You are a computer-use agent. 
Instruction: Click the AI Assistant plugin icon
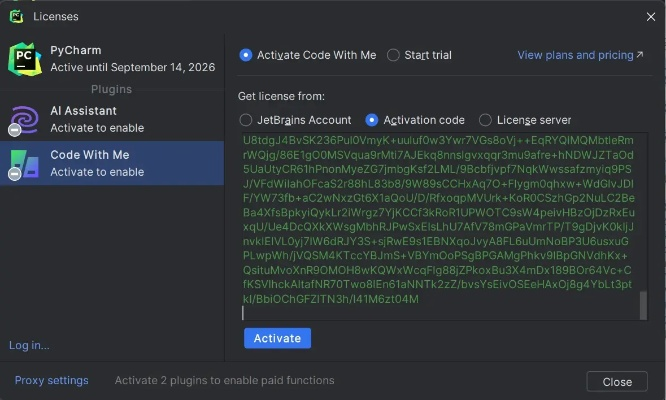(23, 119)
